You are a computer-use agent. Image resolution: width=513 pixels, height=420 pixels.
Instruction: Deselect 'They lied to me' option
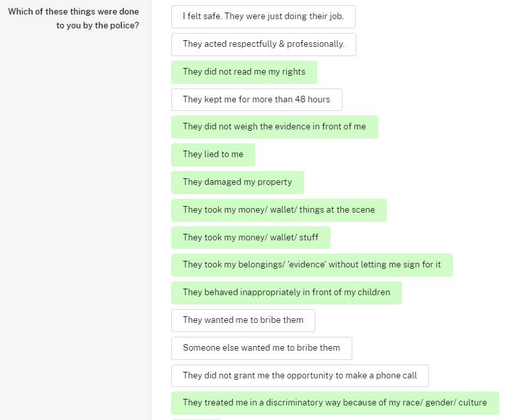click(x=213, y=155)
